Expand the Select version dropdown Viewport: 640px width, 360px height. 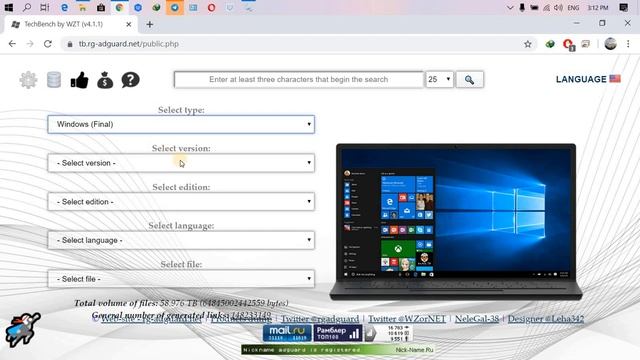(x=181, y=163)
